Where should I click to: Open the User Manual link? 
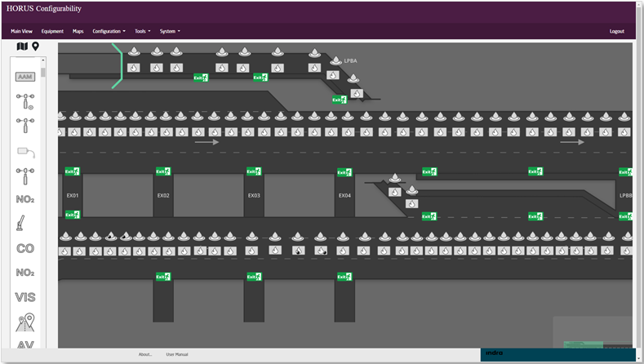coord(177,354)
